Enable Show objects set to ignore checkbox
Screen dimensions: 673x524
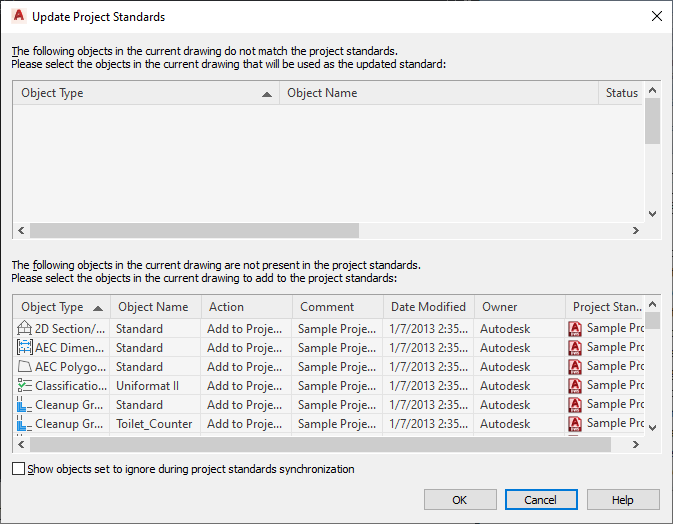click(19, 468)
